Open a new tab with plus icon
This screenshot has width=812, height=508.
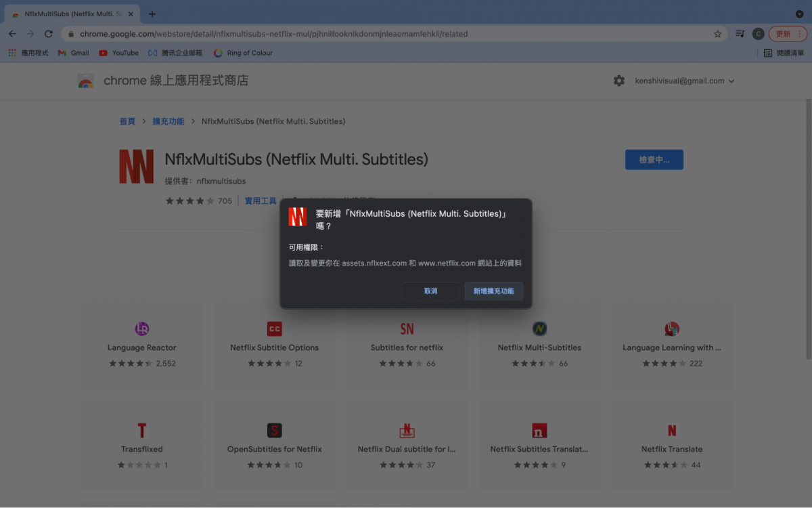(152, 14)
